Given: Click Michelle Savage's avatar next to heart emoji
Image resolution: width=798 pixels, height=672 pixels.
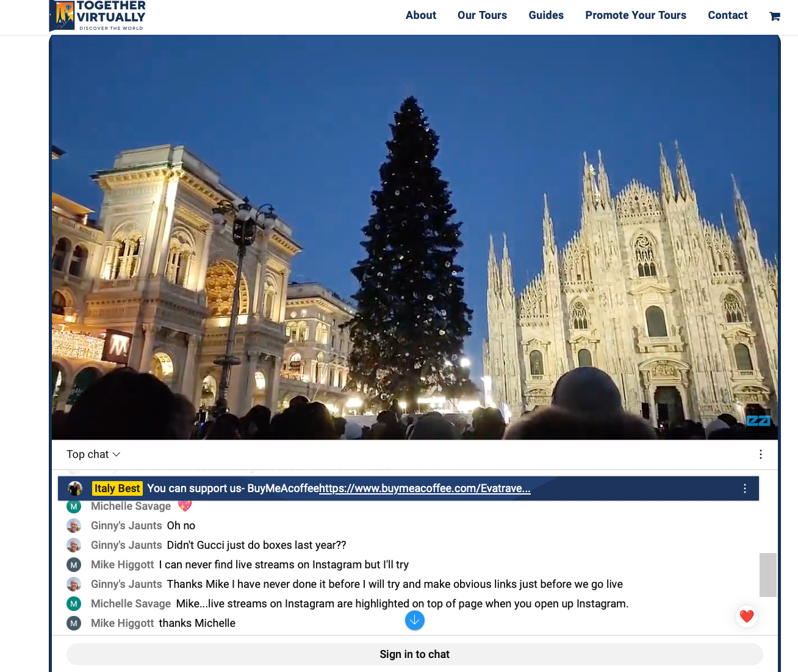Looking at the screenshot, I should point(74,506).
